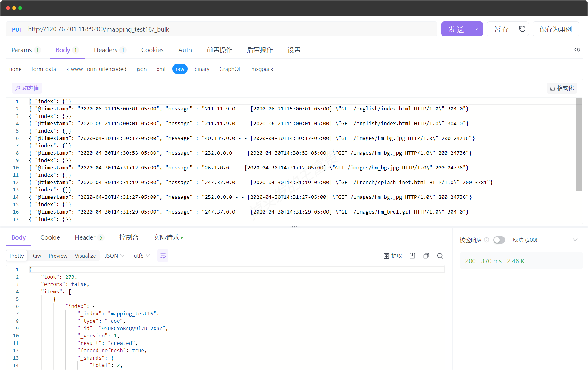The width and height of the screenshot is (588, 370).
Task: Click the 2.48 K response size
Action: coord(516,261)
